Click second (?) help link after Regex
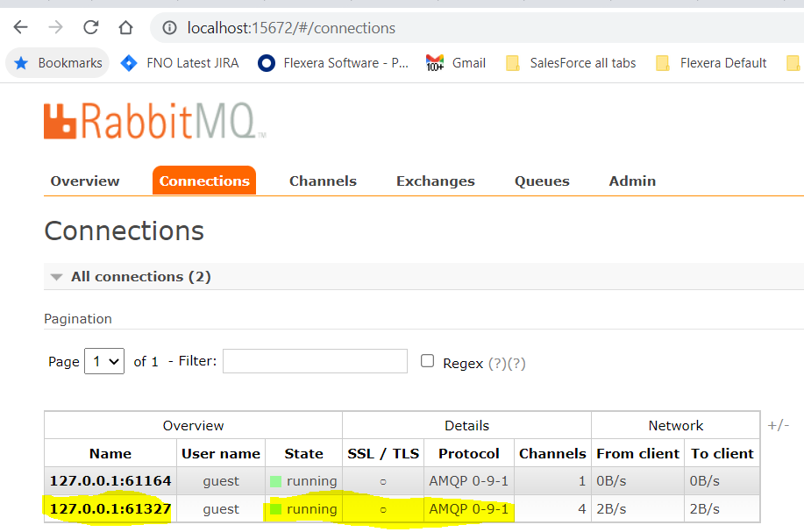The width and height of the screenshot is (804, 532). click(516, 364)
